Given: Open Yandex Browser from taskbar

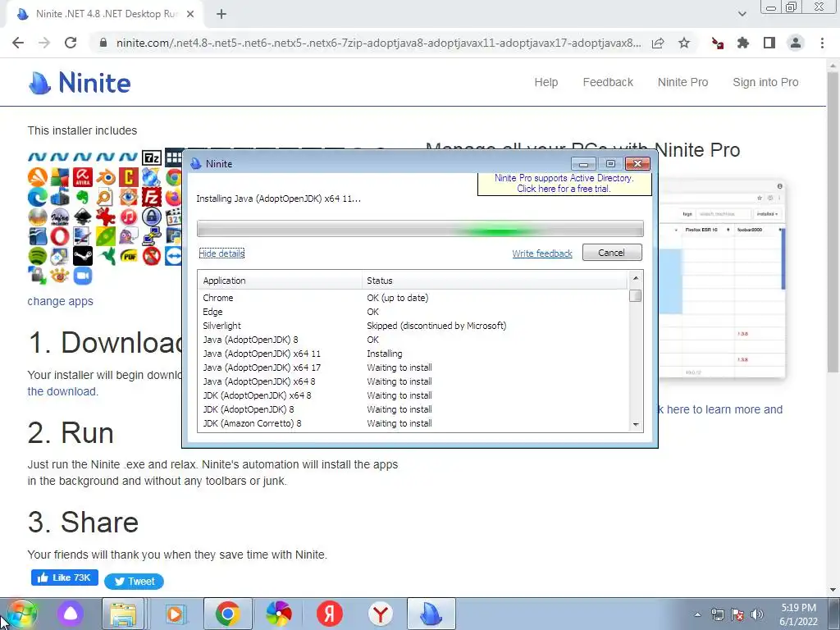Looking at the screenshot, I should (381, 614).
